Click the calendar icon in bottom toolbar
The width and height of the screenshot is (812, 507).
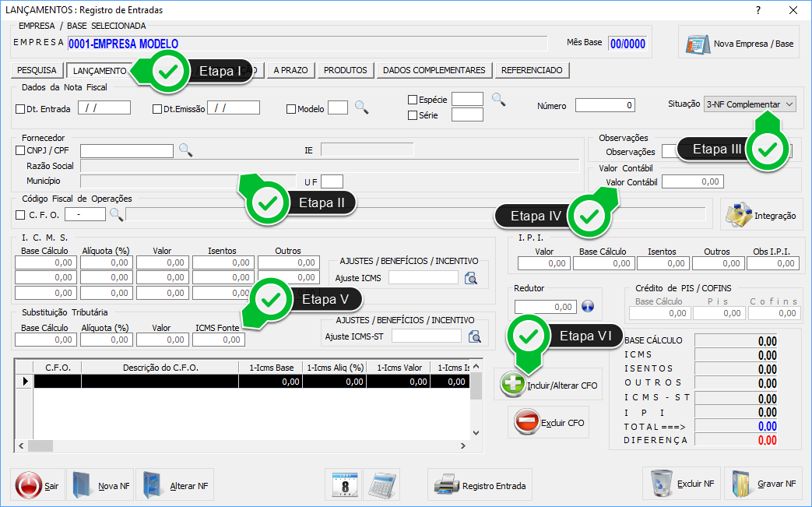[343, 484]
